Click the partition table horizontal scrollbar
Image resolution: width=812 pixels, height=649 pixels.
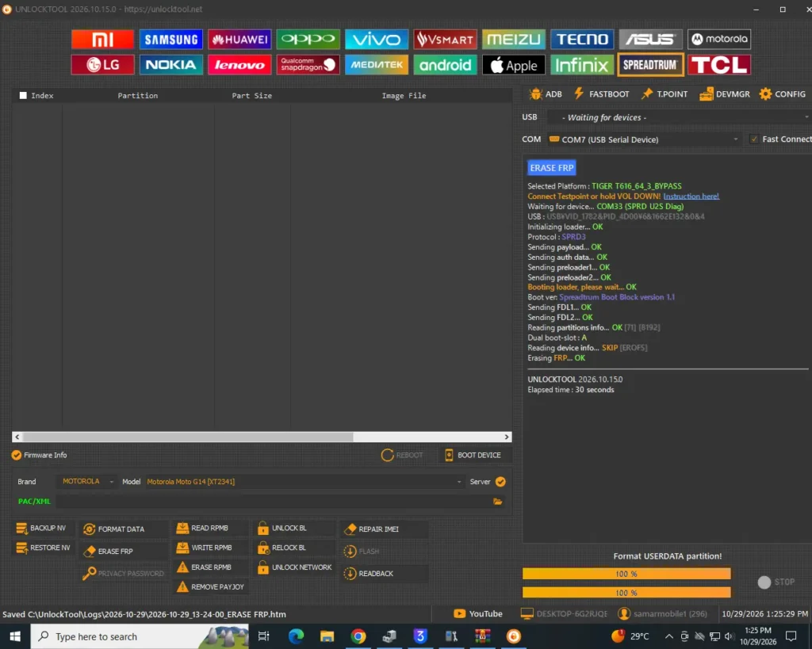tap(262, 437)
